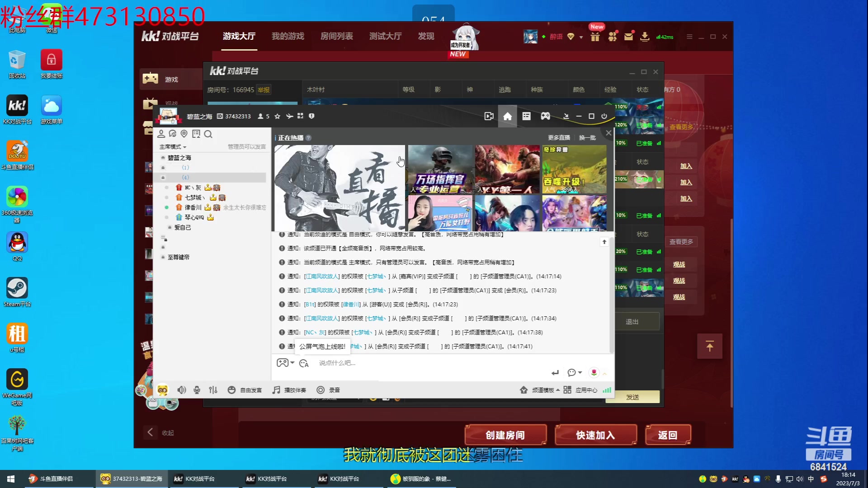
Task: Open Steam平台 desktop shortcut
Action: [17, 292]
